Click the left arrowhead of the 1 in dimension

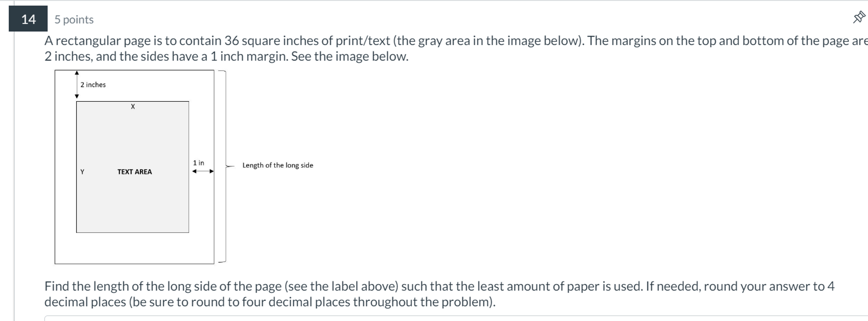tap(194, 172)
